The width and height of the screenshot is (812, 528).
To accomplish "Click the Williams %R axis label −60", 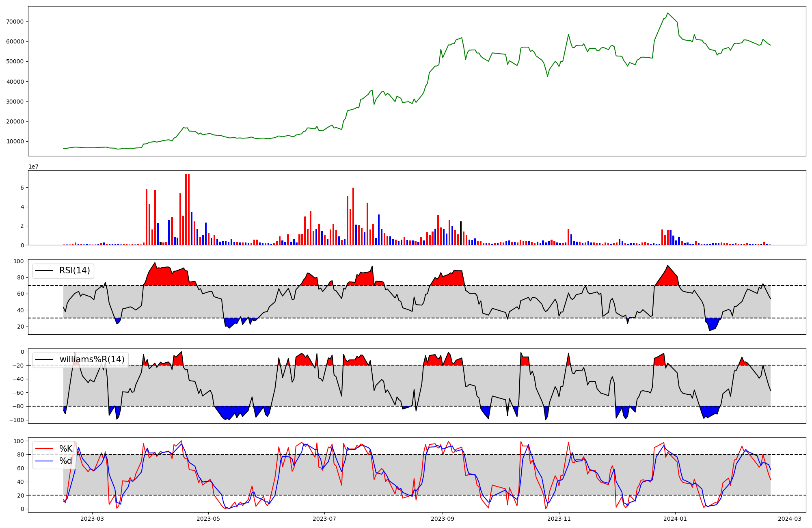I will [18, 393].
